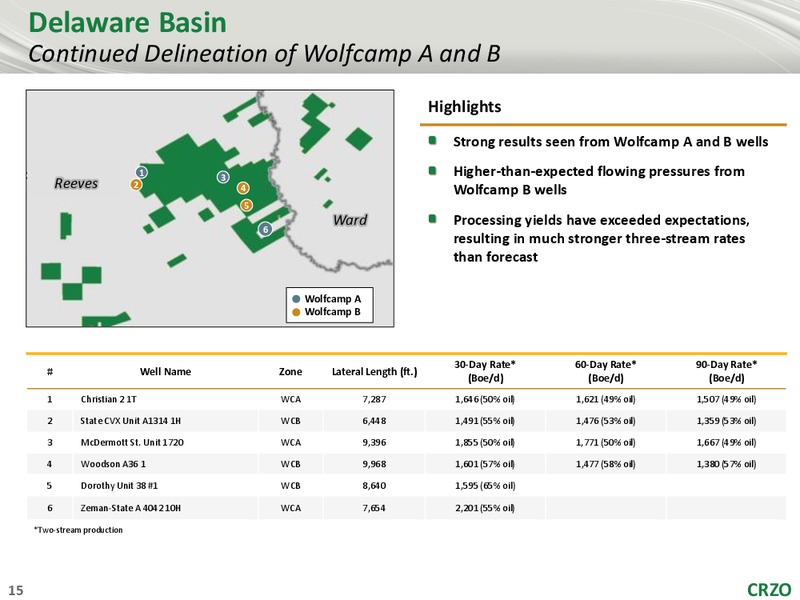
Task: Click lateral length value 6,448
Action: pyautogui.click(x=374, y=421)
